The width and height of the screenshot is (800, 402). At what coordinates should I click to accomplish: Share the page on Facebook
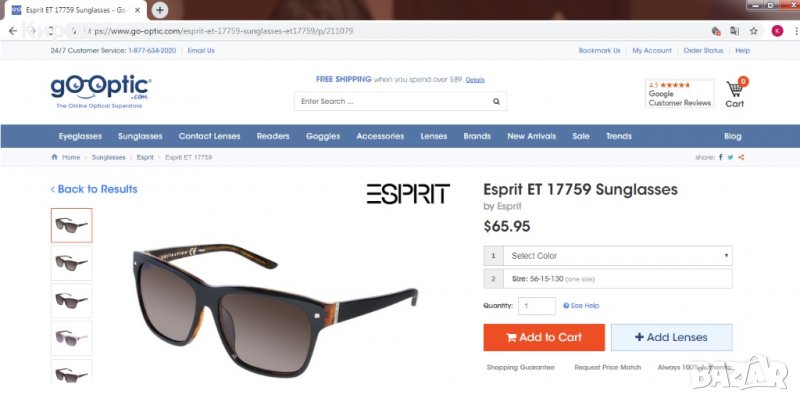[721, 157]
